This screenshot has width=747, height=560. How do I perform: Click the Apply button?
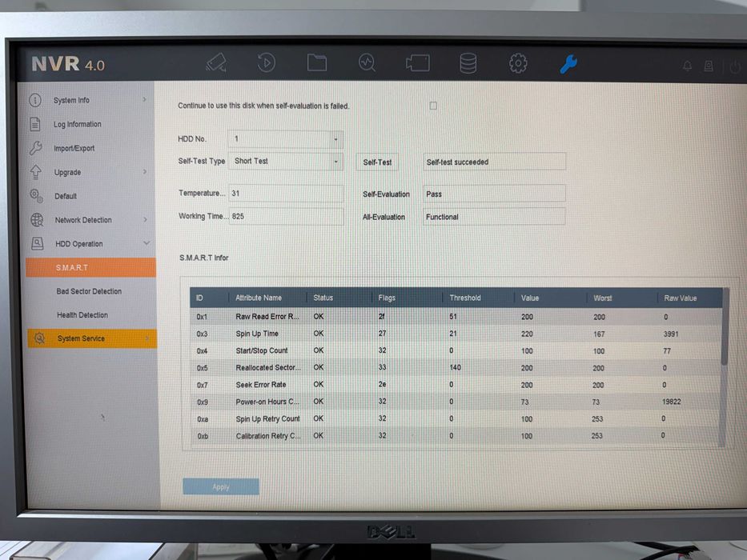220,486
